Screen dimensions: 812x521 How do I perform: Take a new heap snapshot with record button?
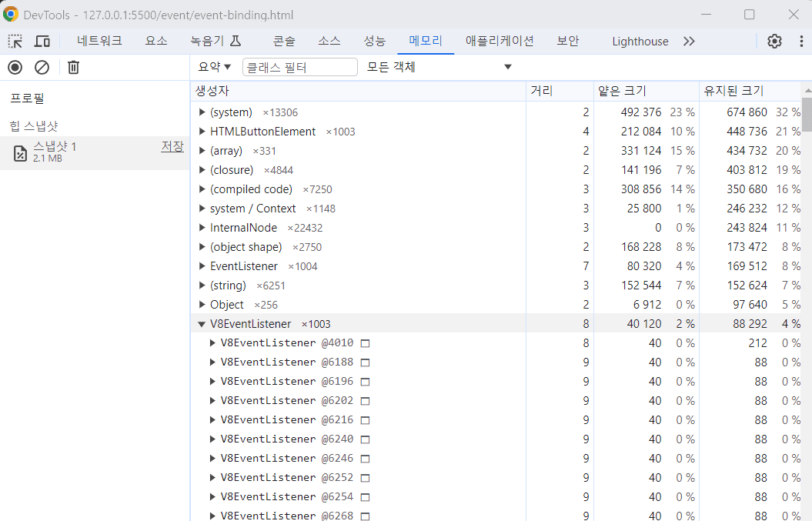14,67
